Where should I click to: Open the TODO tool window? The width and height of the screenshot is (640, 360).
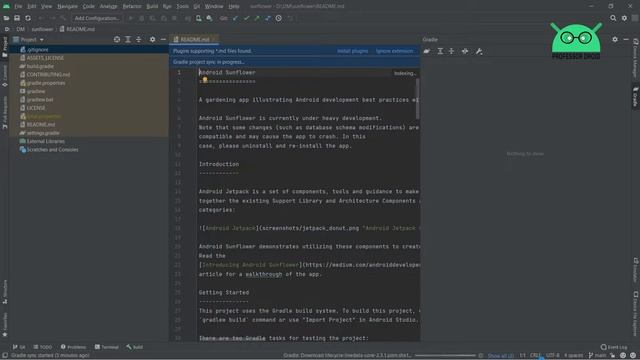coord(43,347)
